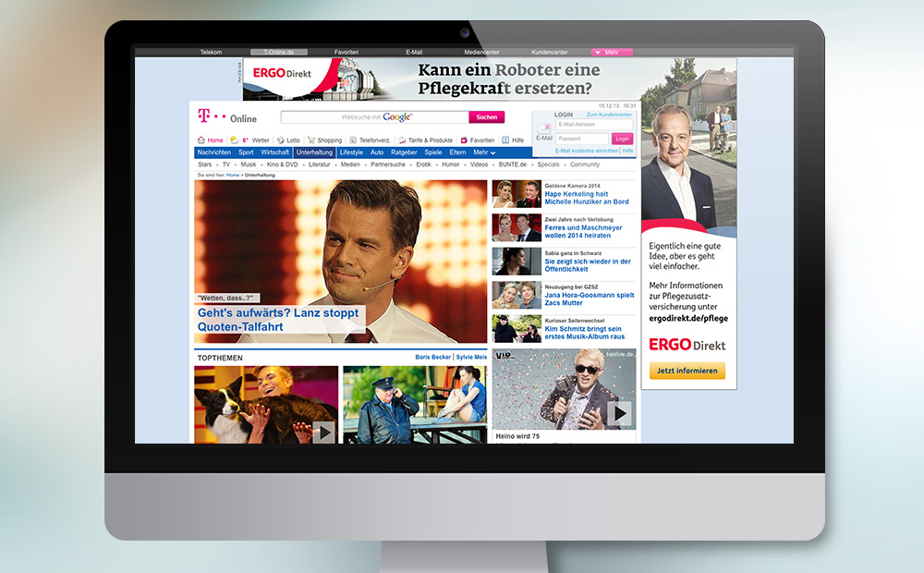This screenshot has width=924, height=573.
Task: Click the pink Suchen button
Action: [487, 117]
